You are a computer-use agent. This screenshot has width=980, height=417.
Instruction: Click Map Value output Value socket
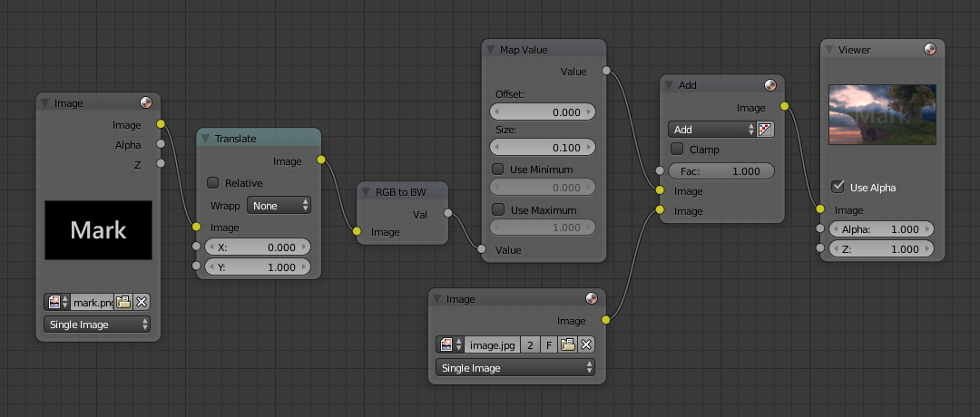click(x=606, y=71)
